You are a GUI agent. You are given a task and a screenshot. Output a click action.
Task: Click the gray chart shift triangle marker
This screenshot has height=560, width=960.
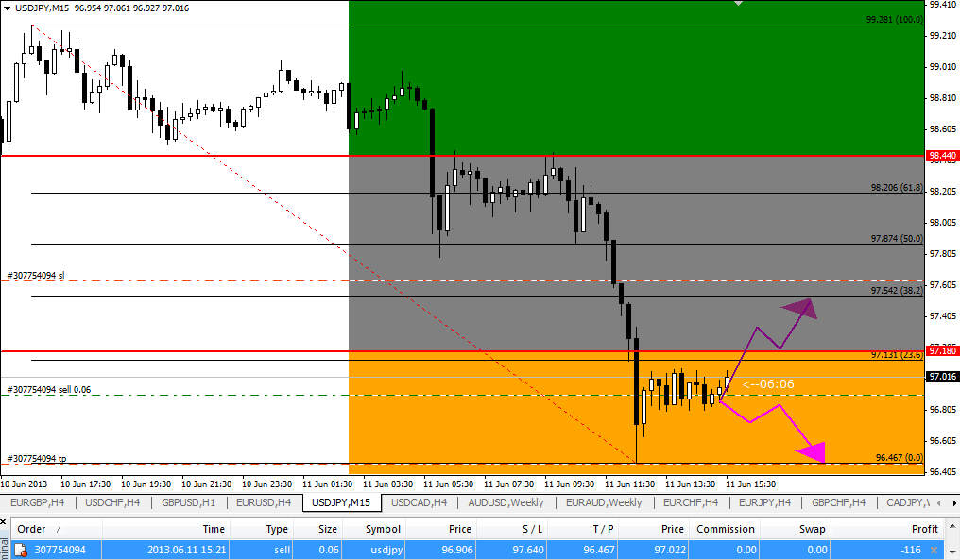[x=739, y=4]
